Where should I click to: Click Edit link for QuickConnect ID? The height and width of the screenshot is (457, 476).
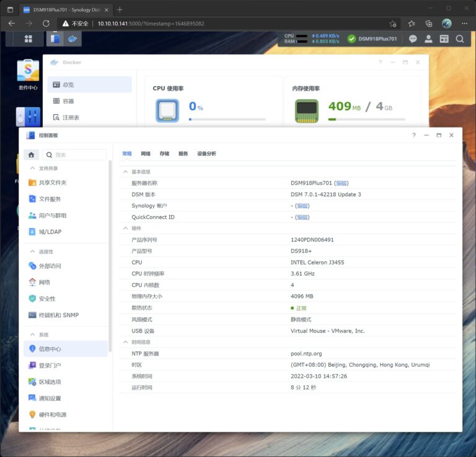click(x=302, y=217)
